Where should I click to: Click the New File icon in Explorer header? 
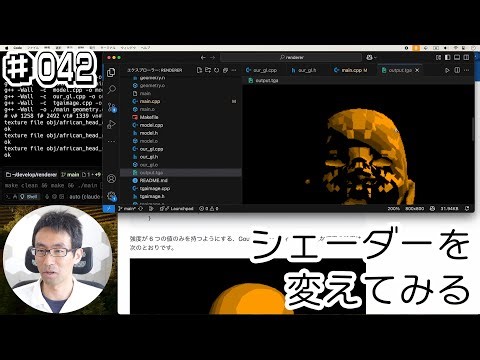click(199, 70)
